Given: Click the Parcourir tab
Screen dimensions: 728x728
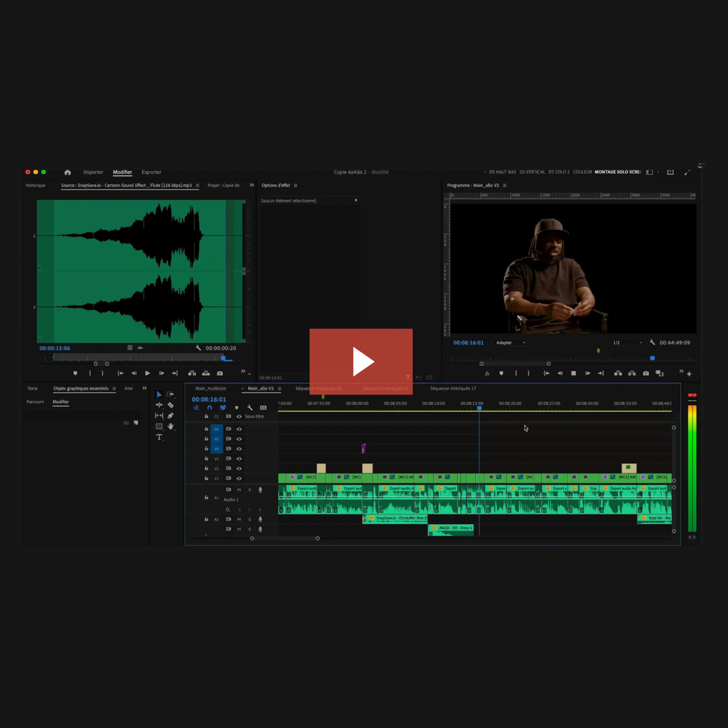Looking at the screenshot, I should coord(35,402).
